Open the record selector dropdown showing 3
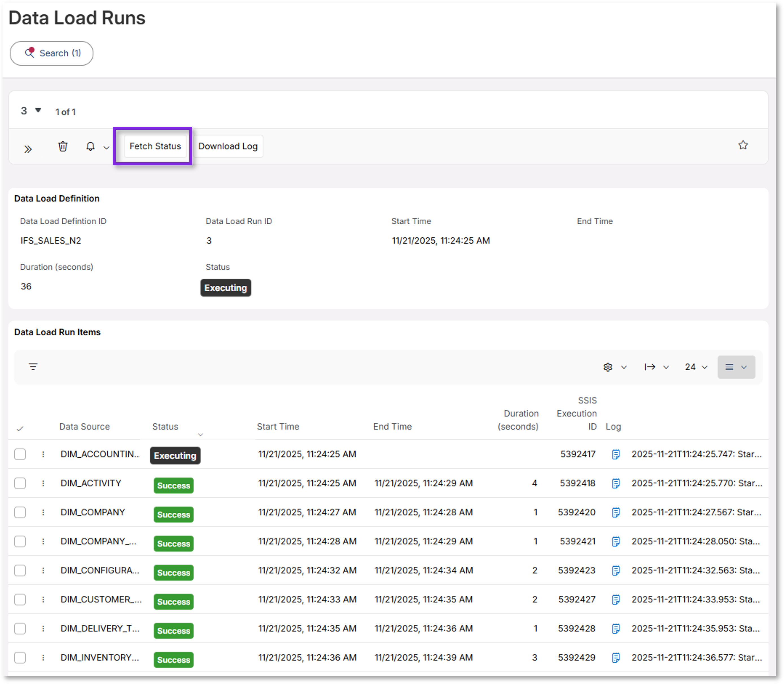 click(x=31, y=111)
